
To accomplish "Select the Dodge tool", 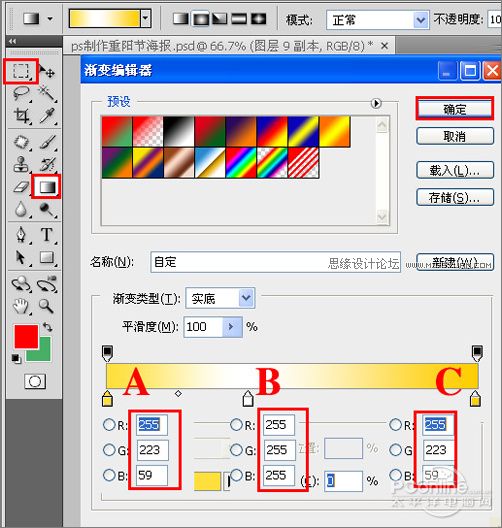I will coord(47,209).
